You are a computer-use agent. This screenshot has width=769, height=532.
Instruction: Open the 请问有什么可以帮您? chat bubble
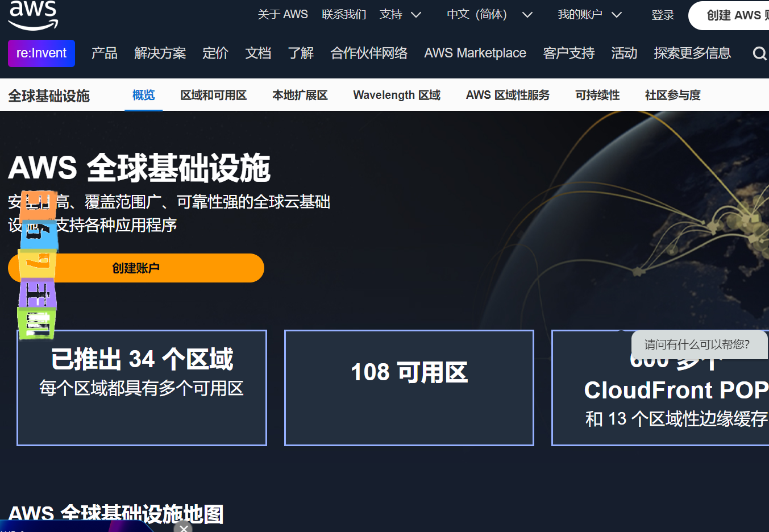click(x=697, y=344)
